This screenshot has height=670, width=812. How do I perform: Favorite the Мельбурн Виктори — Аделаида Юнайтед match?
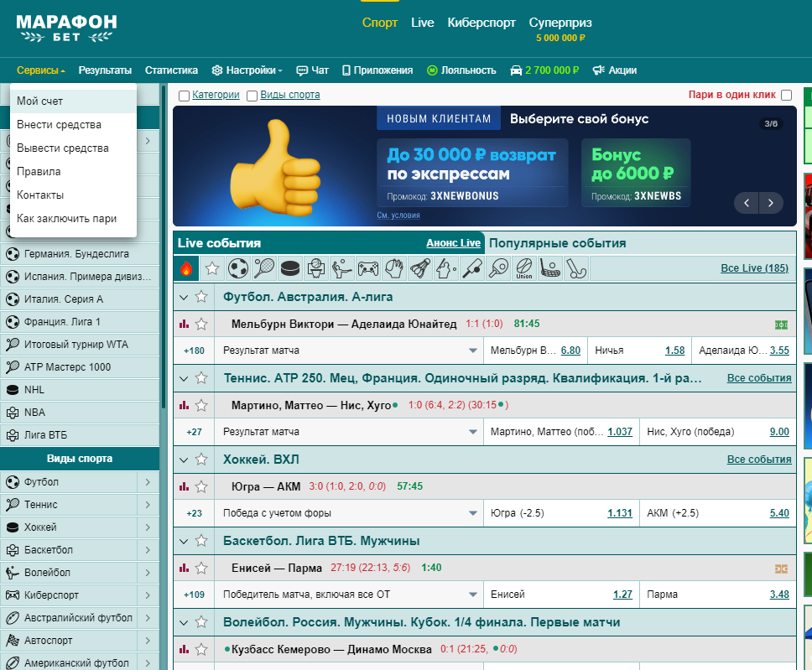tap(201, 325)
